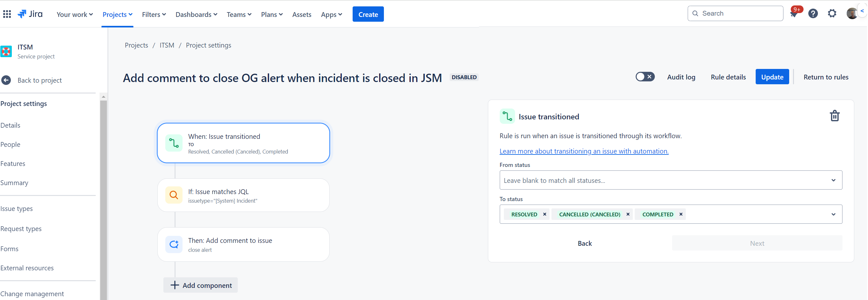Open Summary in project settings
The width and height of the screenshot is (868, 300).
coord(14,183)
